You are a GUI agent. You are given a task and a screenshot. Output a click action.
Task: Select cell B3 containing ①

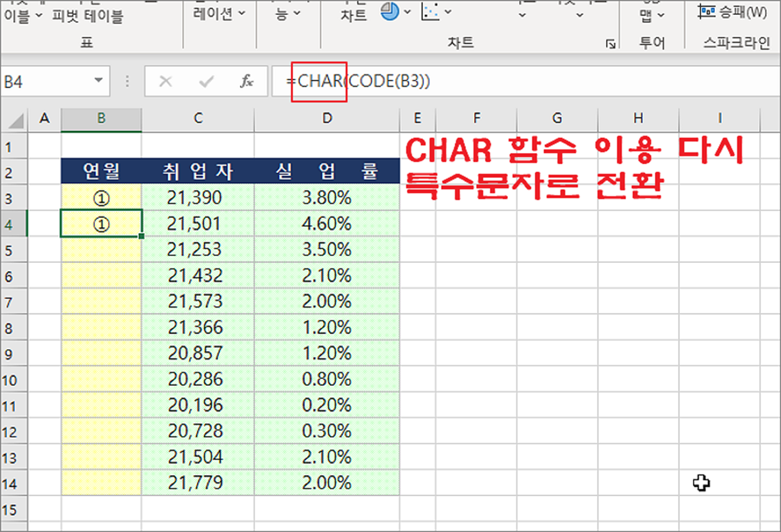[x=101, y=198]
